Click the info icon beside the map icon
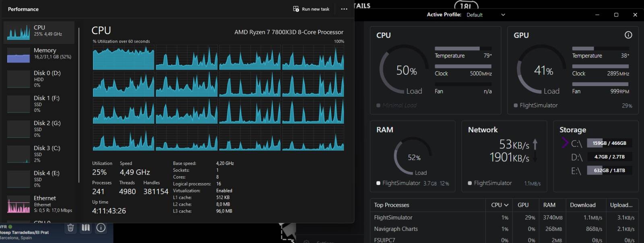The image size is (644, 243). (101, 228)
